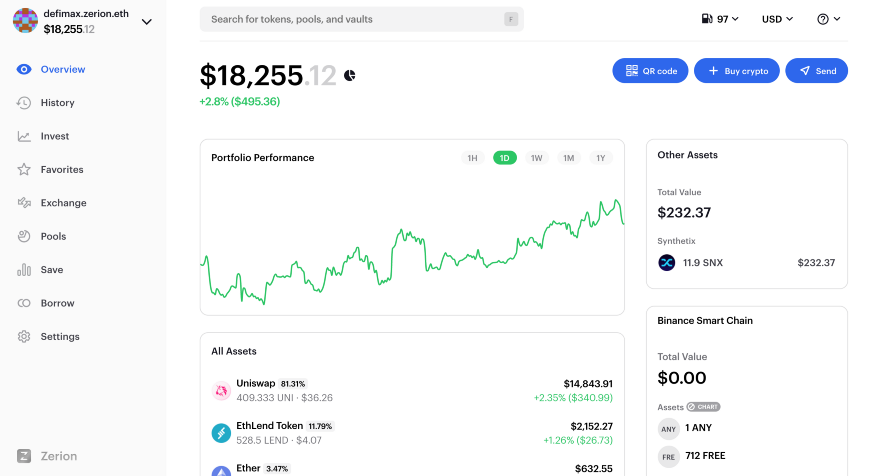This screenshot has width=875, height=476.
Task: Open the USD currency dropdown
Action: (777, 19)
